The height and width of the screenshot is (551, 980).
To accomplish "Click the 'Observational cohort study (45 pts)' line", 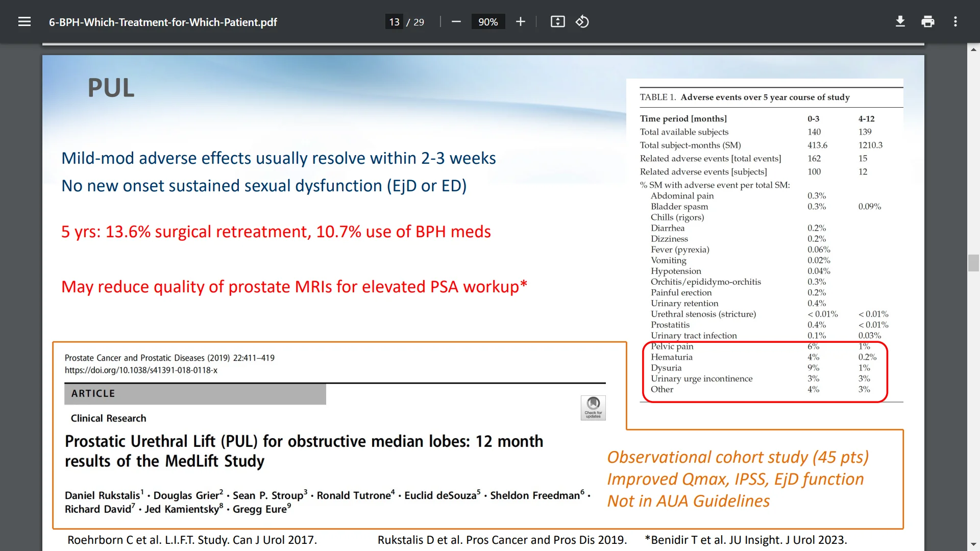I will (x=738, y=457).
